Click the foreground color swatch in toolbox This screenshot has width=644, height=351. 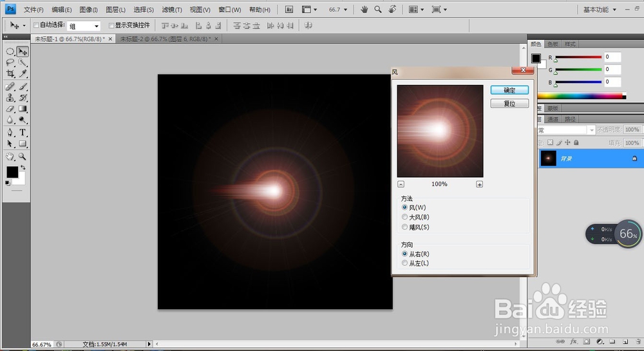coord(12,171)
